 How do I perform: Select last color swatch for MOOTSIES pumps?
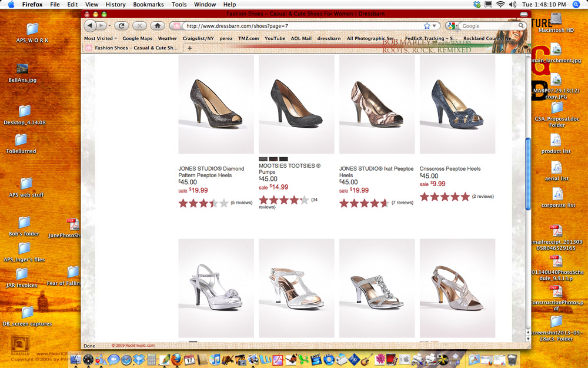(x=283, y=159)
